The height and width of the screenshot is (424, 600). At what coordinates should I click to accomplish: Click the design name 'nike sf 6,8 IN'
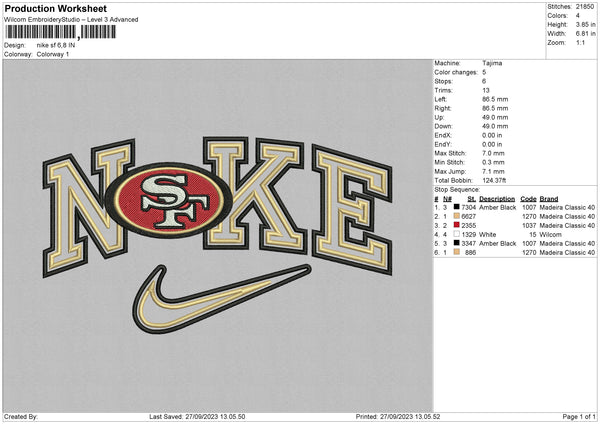[x=56, y=45]
